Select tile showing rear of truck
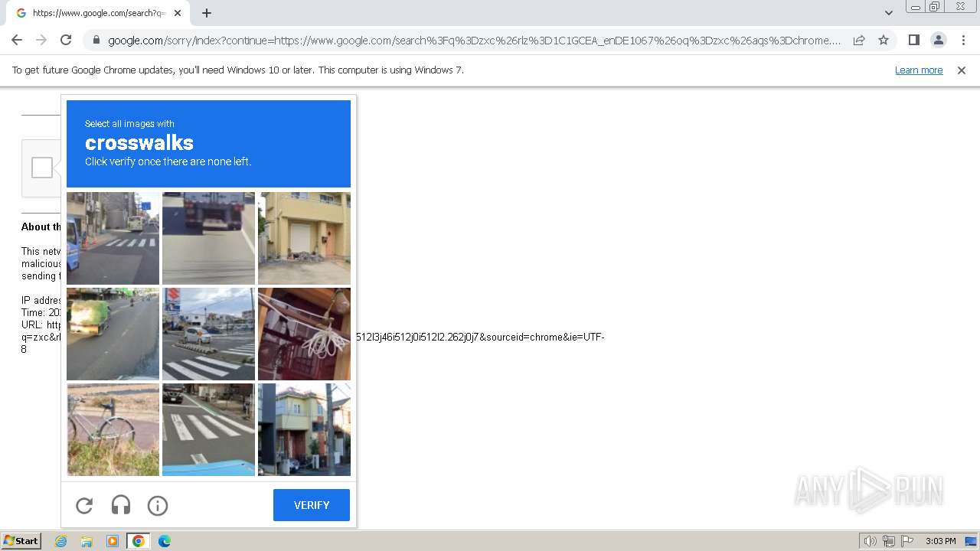This screenshot has width=980, height=551. pyautogui.click(x=208, y=238)
